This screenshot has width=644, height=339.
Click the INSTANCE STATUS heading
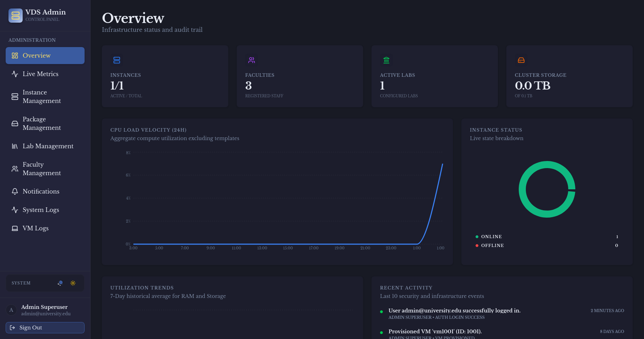pyautogui.click(x=496, y=130)
